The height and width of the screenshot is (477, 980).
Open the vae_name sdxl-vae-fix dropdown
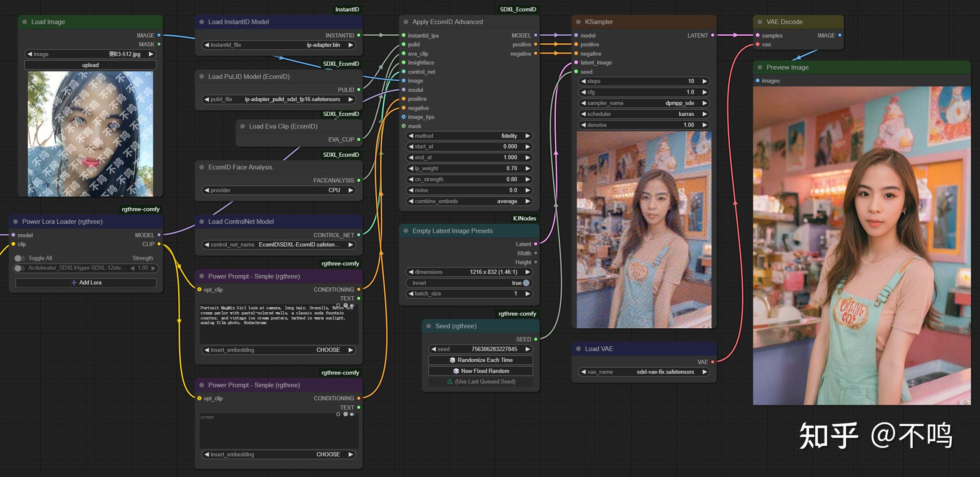point(644,372)
